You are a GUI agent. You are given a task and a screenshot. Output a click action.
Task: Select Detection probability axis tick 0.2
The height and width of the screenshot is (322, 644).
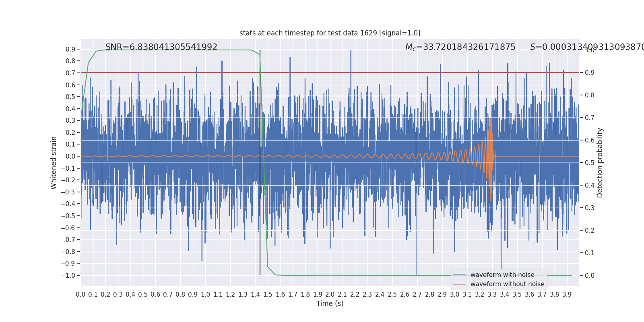(x=590, y=231)
